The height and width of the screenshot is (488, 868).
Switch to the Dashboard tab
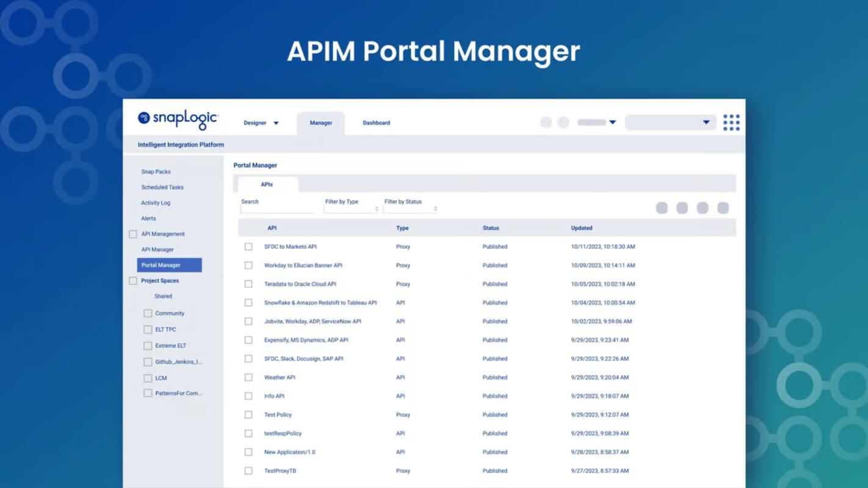click(376, 123)
